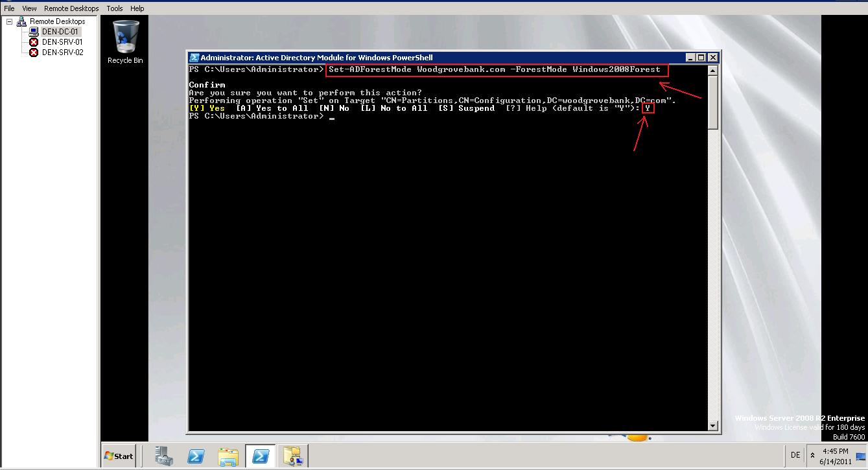Viewport: 868px width, 470px height.
Task: Open the Help menu
Action: 137,8
